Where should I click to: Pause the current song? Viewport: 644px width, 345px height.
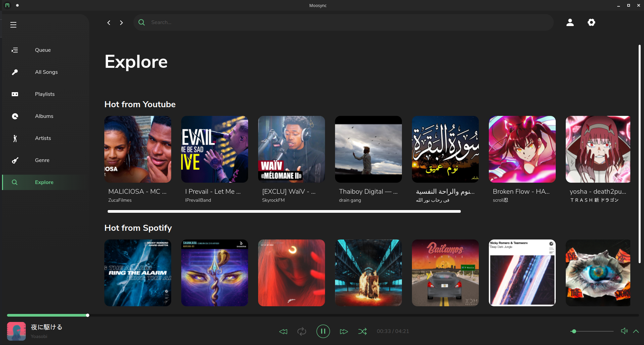(323, 331)
